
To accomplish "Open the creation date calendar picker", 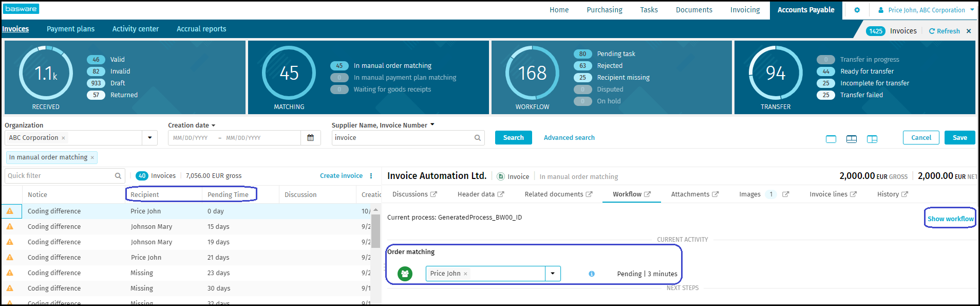I will [x=310, y=138].
